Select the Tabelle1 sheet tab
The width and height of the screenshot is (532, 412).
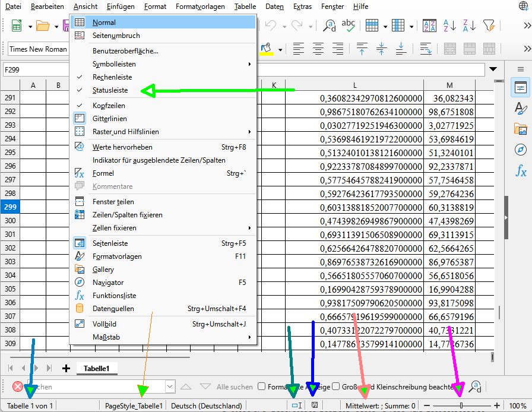[x=97, y=369]
